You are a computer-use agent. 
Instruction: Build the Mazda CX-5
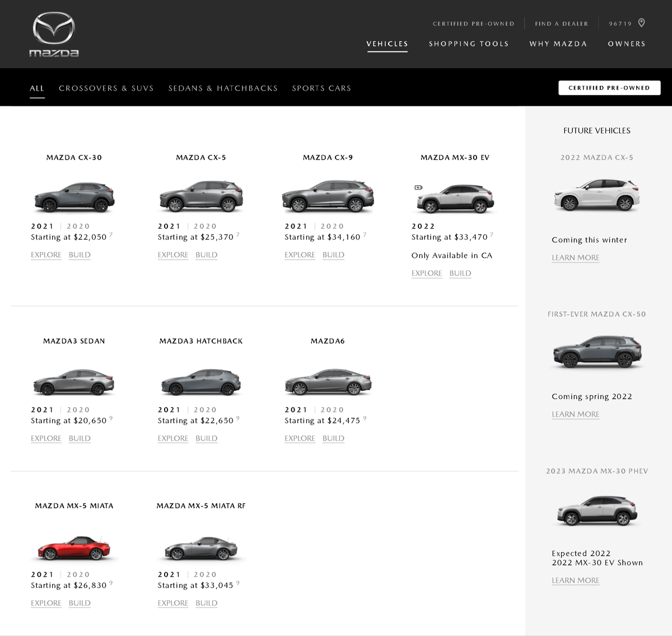(x=207, y=255)
